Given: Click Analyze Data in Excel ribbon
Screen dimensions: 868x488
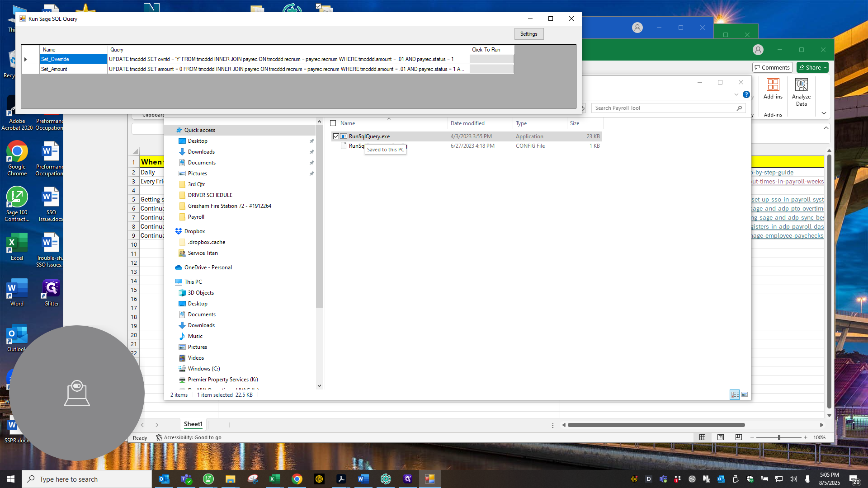Looking at the screenshot, I should (801, 93).
